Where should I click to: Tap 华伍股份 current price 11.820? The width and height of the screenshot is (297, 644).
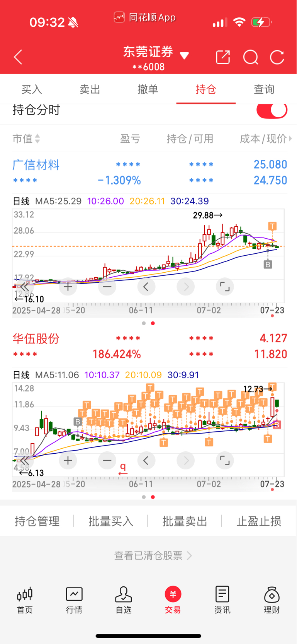(270, 354)
